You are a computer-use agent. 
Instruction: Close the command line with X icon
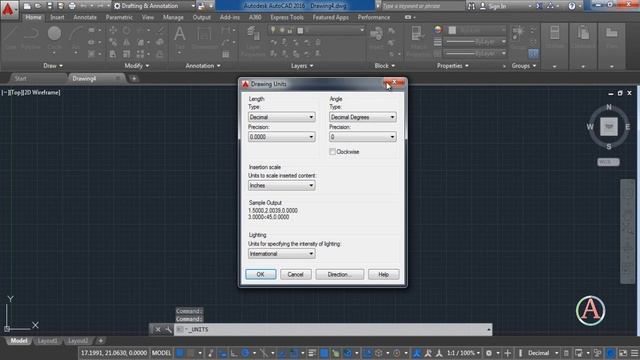(x=158, y=329)
